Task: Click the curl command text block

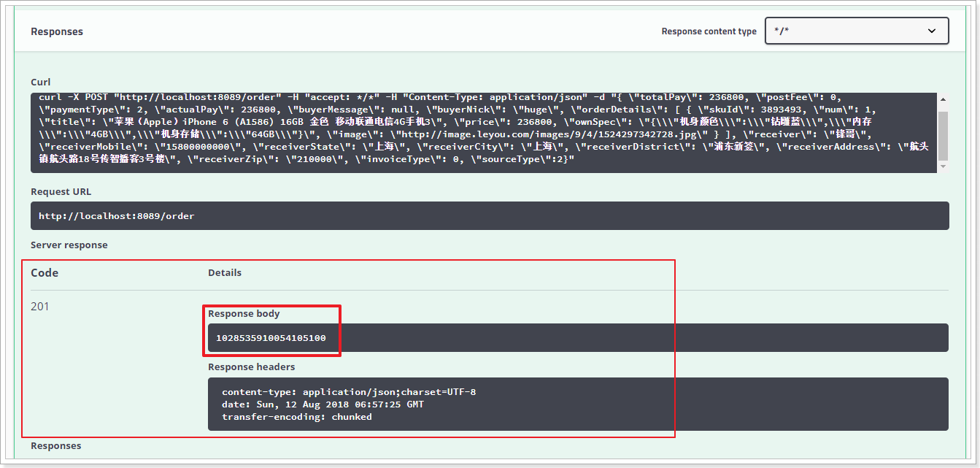Action: pos(484,133)
